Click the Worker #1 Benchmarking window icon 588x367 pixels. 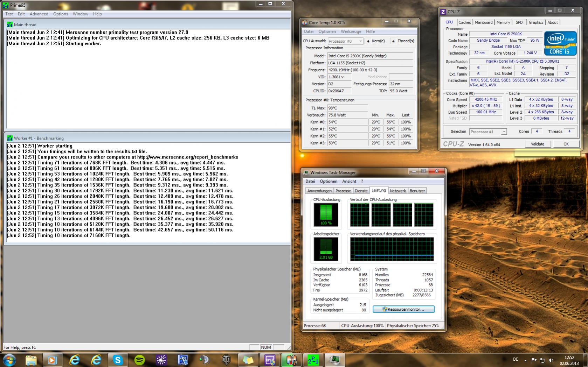pyautogui.click(x=10, y=138)
